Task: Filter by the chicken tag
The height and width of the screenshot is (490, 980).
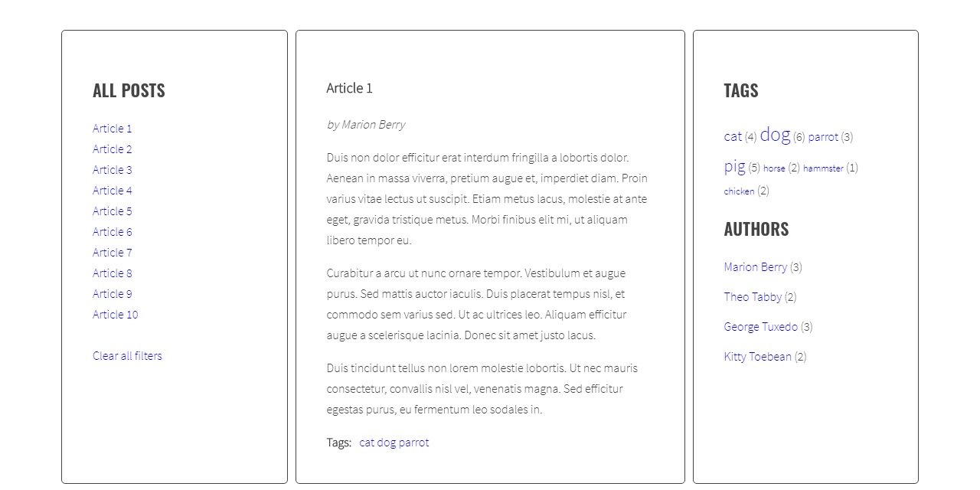Action: [x=738, y=191]
